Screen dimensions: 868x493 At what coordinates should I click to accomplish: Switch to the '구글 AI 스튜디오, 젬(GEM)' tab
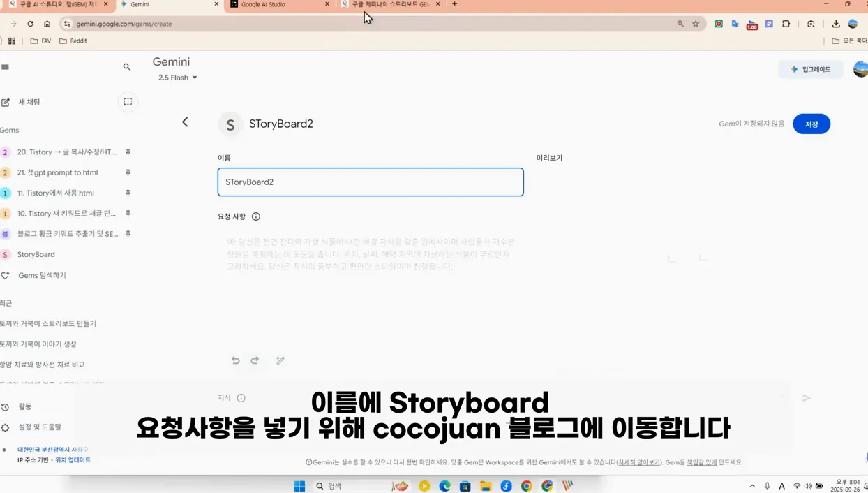[x=59, y=4]
